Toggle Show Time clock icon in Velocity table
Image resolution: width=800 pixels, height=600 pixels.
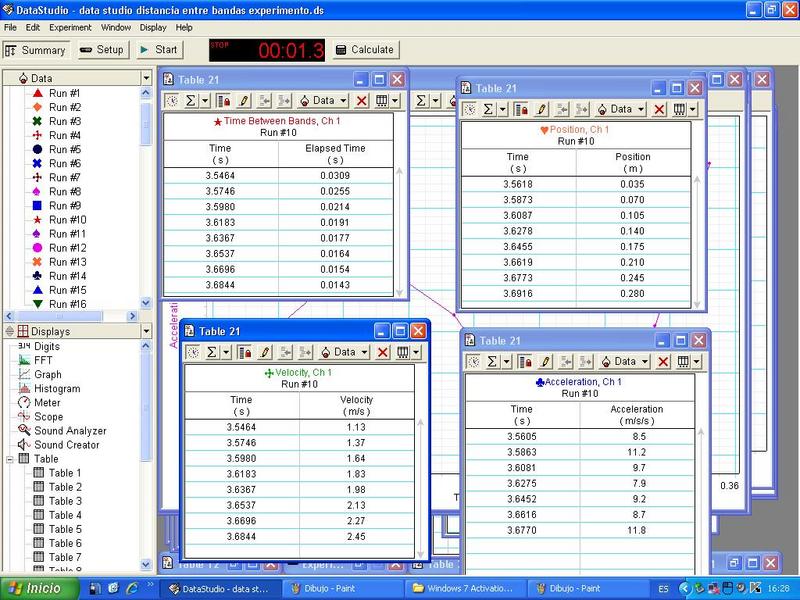pyautogui.click(x=193, y=352)
